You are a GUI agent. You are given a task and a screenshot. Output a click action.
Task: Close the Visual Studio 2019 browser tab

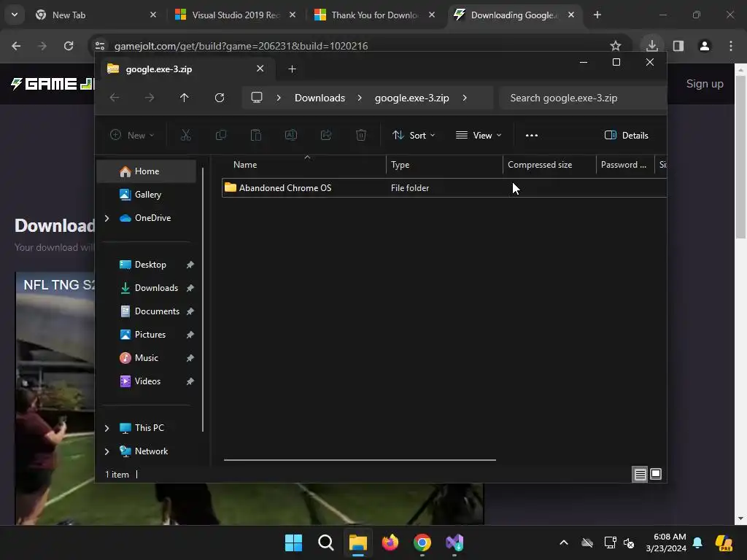[x=293, y=15]
